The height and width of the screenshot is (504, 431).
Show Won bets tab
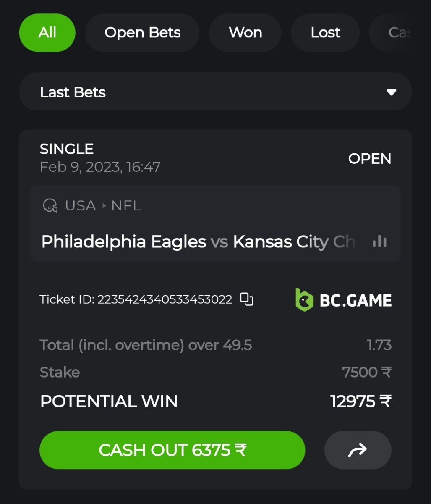click(x=246, y=33)
